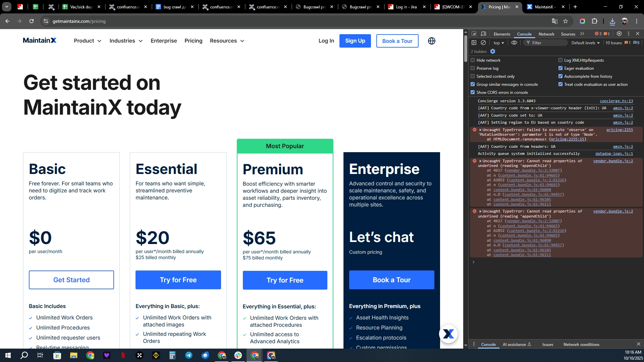Expand the Resources navigation dropdown

coord(227,41)
